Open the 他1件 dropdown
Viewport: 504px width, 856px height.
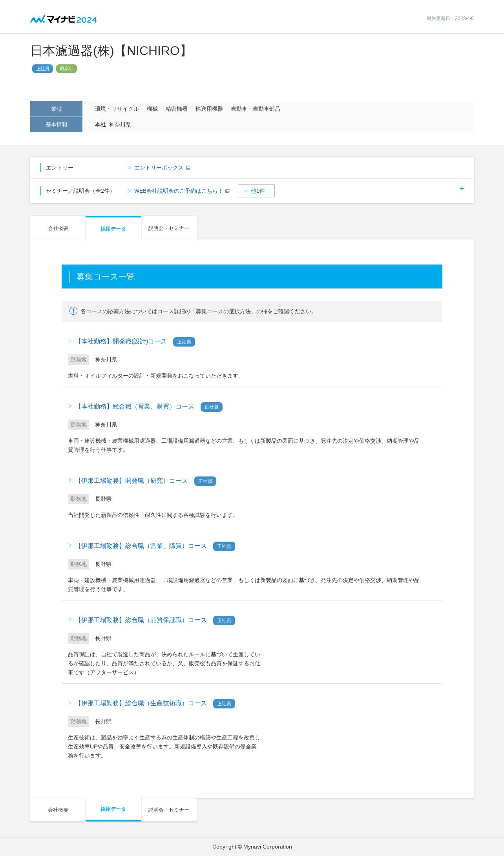coord(256,191)
